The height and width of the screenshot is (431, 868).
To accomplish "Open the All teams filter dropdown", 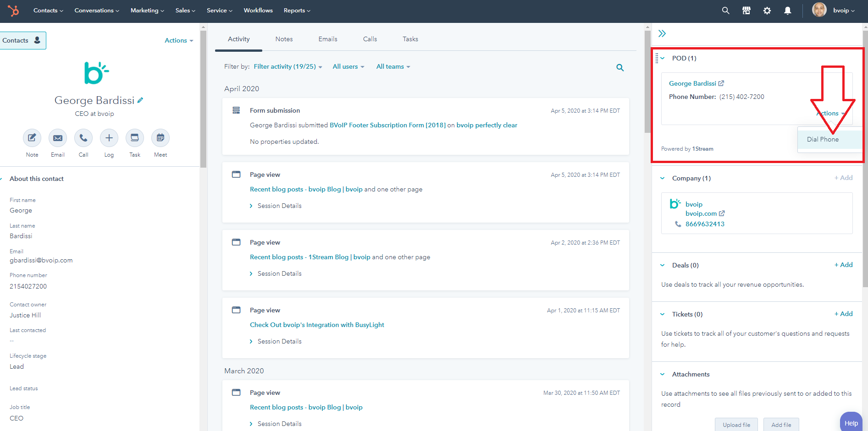I will pyautogui.click(x=393, y=67).
